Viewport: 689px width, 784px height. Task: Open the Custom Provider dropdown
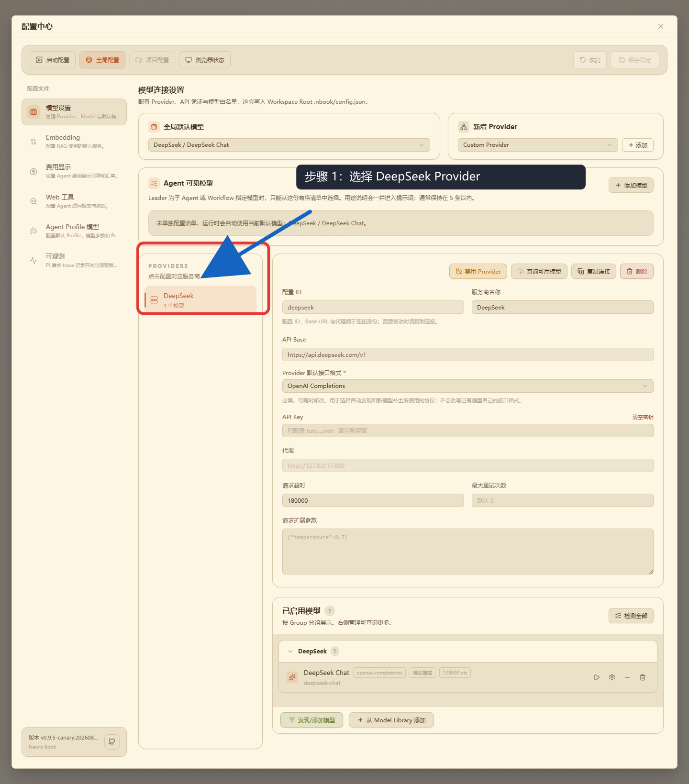coord(538,145)
